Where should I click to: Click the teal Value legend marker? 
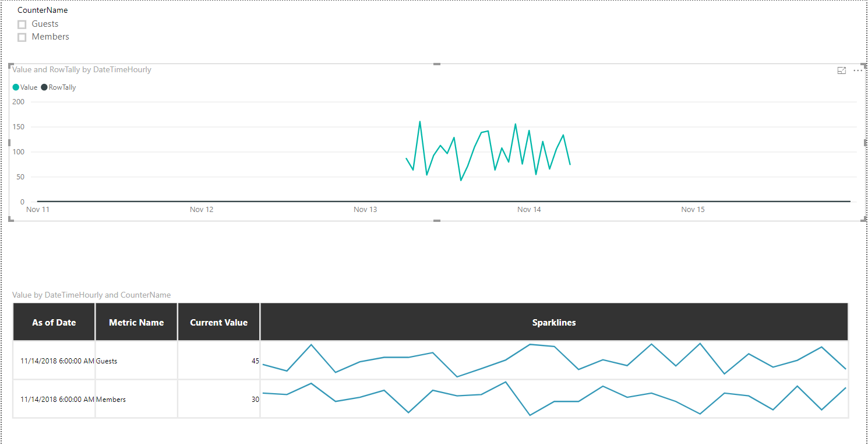tap(16, 87)
